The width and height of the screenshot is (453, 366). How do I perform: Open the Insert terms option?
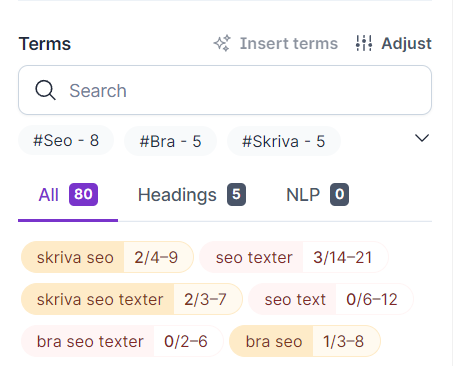pyautogui.click(x=276, y=43)
